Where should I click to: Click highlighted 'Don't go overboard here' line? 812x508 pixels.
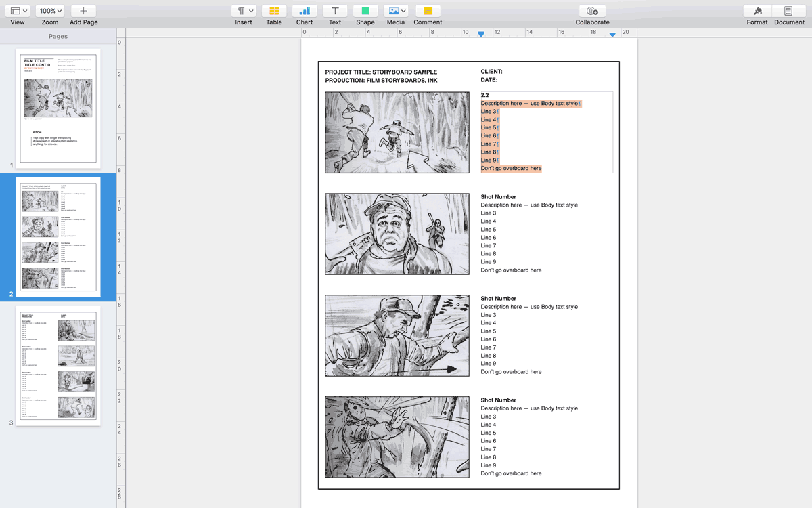point(512,169)
